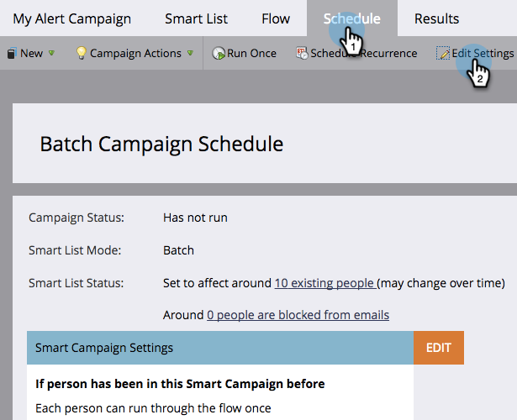The image size is (517, 420).
Task: View the Results tab
Action: (436, 18)
